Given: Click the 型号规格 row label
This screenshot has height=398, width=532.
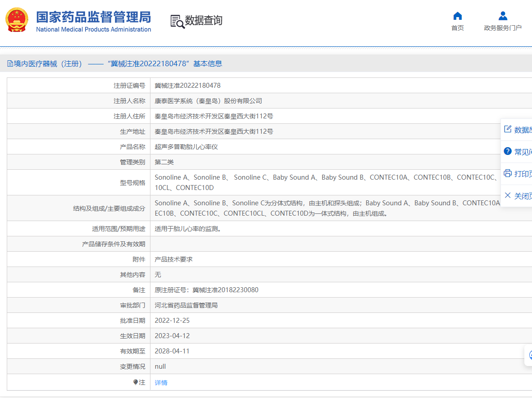Looking at the screenshot, I should tap(132, 183).
